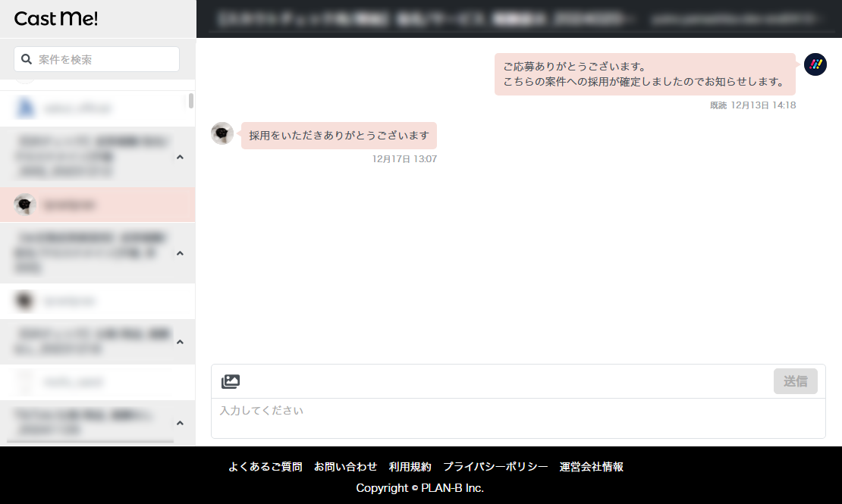Toggle the chevron of the bottom-most project group

[180, 423]
